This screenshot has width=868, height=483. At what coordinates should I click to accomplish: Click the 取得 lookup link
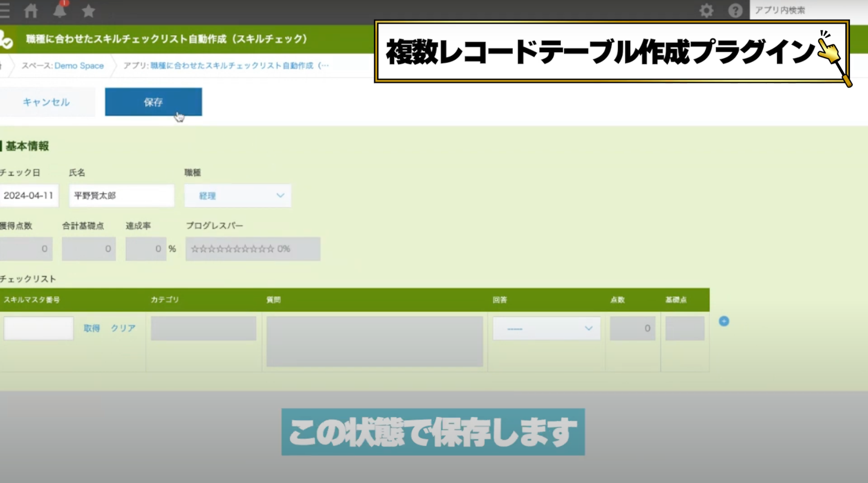click(x=92, y=328)
